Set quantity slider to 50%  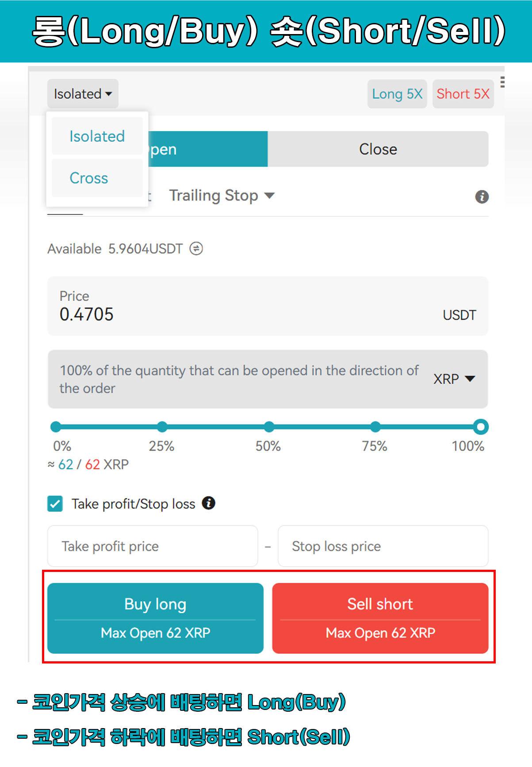pos(269,427)
